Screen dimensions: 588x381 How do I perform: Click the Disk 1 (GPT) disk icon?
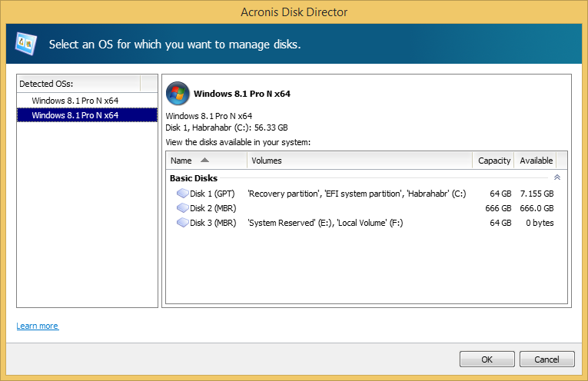point(182,194)
